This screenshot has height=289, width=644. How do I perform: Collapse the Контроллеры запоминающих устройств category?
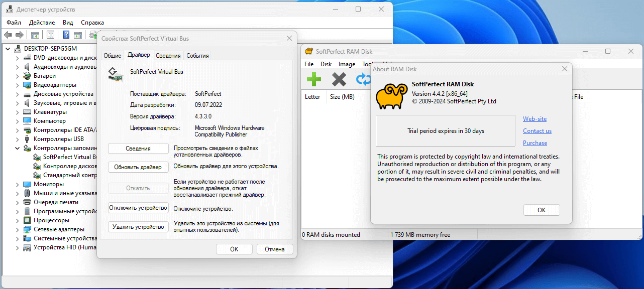tap(18, 148)
